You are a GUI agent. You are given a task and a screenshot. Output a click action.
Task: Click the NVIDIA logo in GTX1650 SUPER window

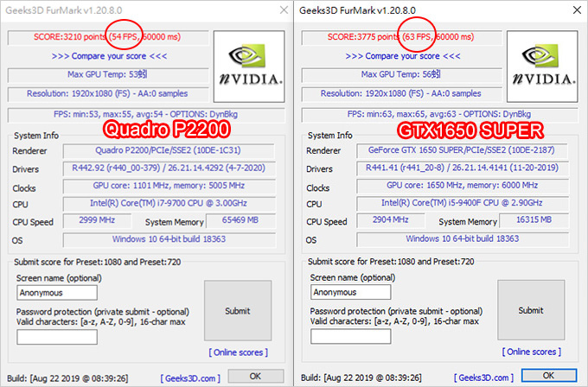tap(542, 67)
